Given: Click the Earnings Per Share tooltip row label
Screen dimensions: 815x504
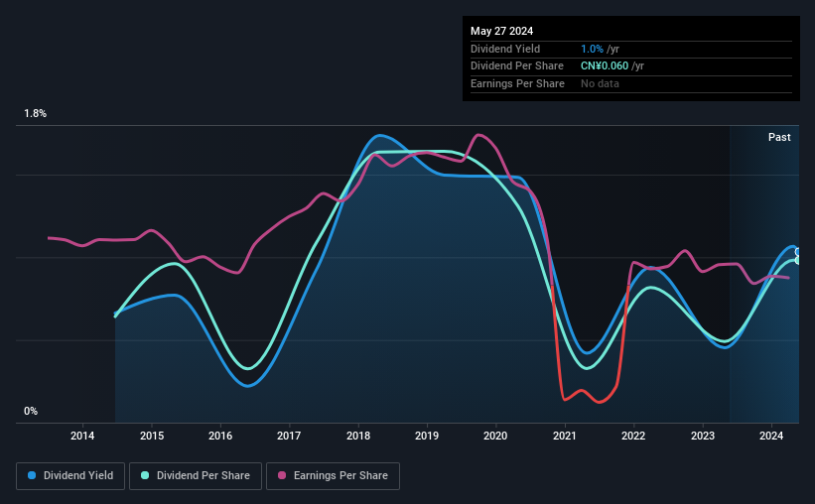Looking at the screenshot, I should point(517,83).
